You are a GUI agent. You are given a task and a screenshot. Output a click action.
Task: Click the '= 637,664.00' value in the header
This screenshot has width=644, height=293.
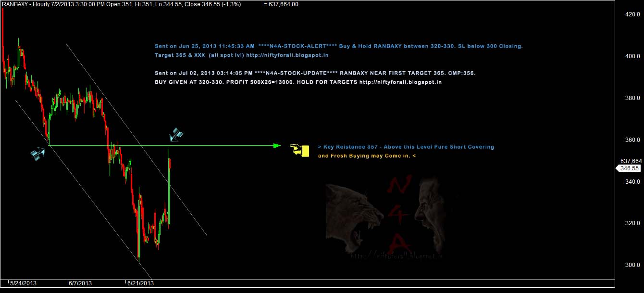[281, 4]
